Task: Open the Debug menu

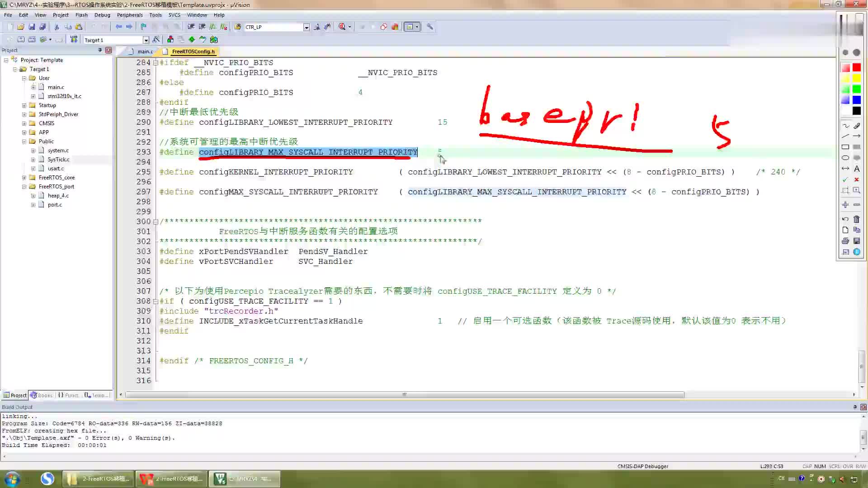Action: [x=102, y=15]
